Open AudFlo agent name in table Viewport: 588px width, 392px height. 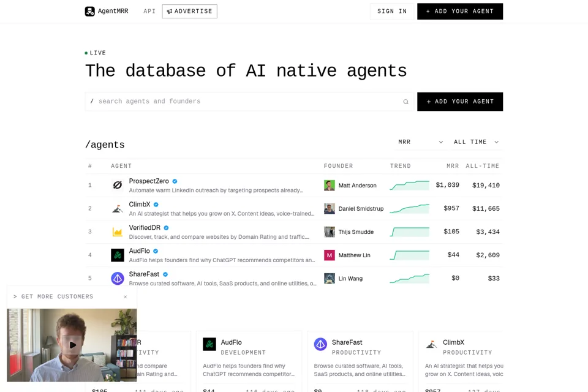pyautogui.click(x=140, y=251)
